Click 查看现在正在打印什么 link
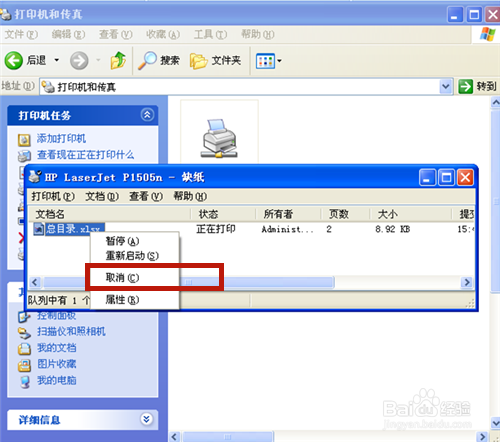500x442 pixels. click(x=86, y=155)
